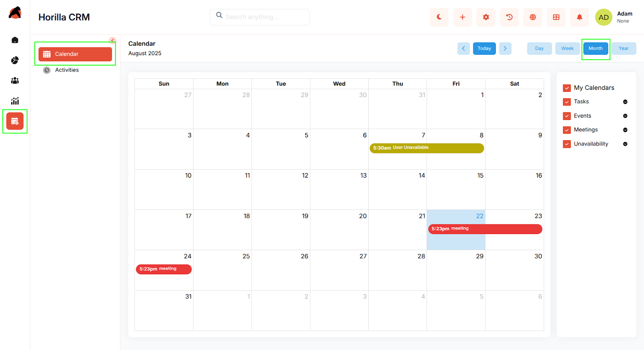
Task: Uncheck the Meetings calendar checkbox
Action: 567,130
